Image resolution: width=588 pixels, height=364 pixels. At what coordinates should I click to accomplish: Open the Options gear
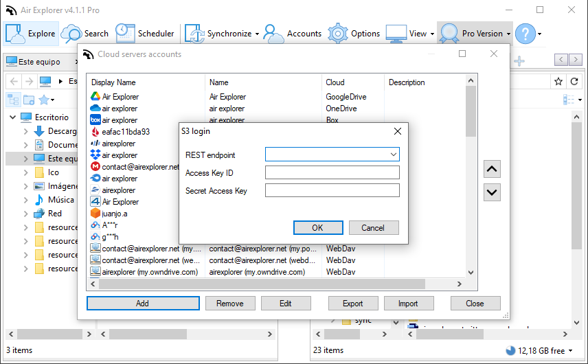[354, 34]
